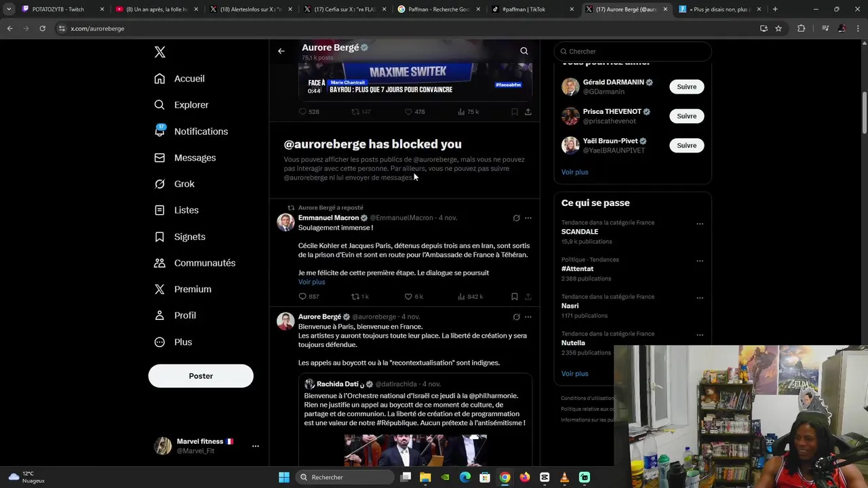Click search icon in profile header

(x=524, y=51)
